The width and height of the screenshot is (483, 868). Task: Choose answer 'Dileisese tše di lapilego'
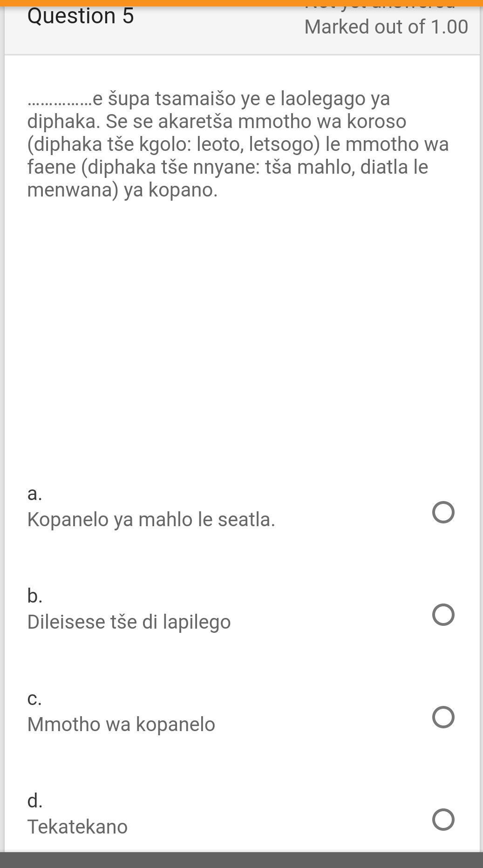tap(129, 622)
